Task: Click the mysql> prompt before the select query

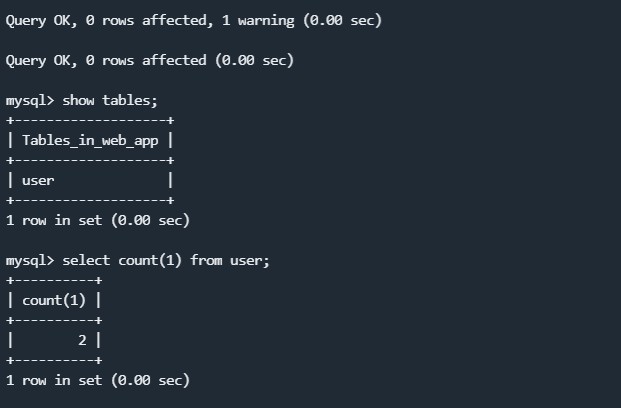Action: click(x=30, y=260)
